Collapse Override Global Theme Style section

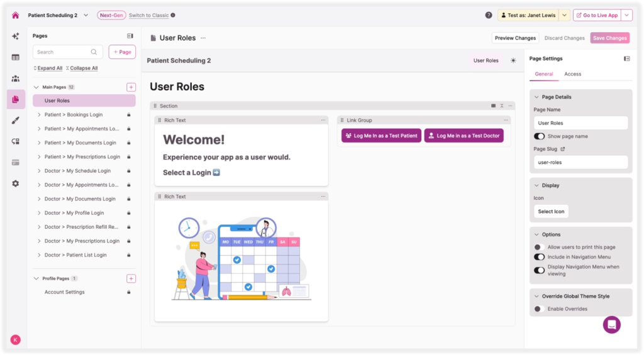[x=536, y=297]
